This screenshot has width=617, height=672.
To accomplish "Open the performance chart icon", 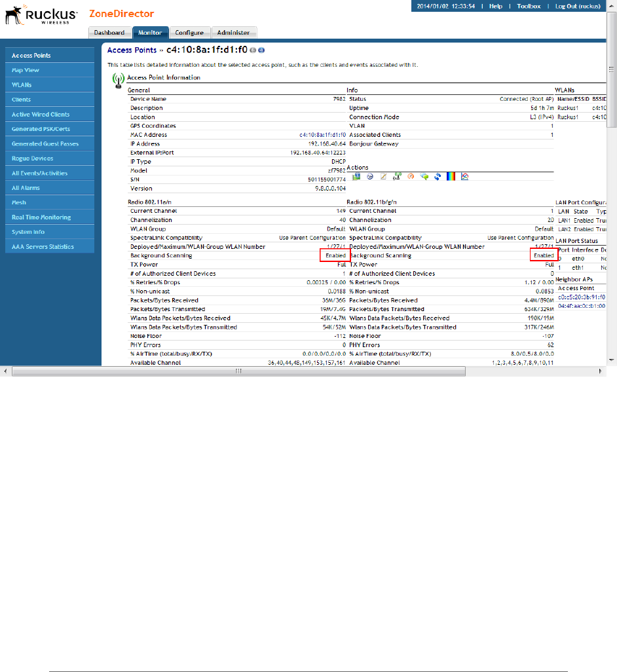I will [x=464, y=177].
